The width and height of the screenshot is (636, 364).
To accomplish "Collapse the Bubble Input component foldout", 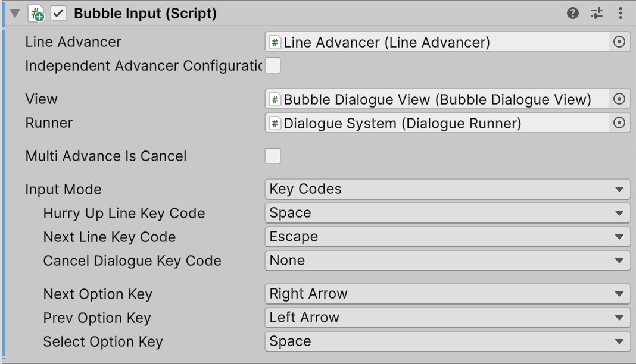I will coord(15,14).
